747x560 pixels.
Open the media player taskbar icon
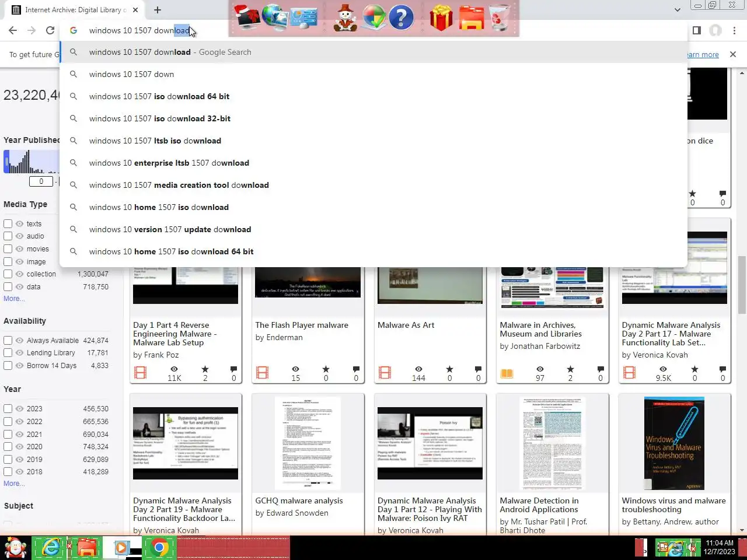[x=121, y=548]
